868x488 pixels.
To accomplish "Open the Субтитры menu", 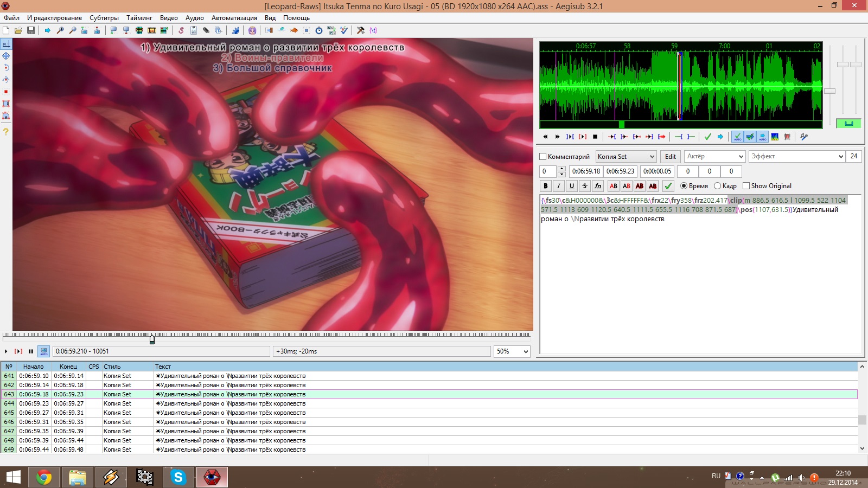I will click(x=104, y=18).
